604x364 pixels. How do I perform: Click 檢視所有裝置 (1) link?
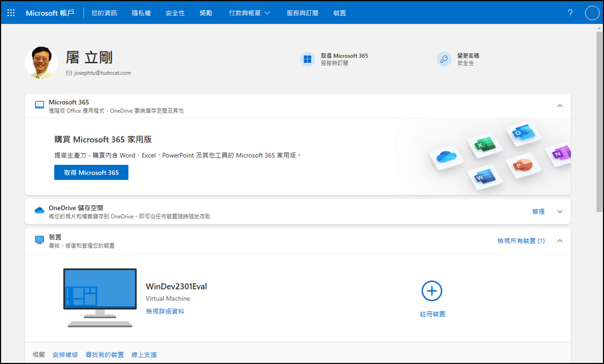[521, 241]
